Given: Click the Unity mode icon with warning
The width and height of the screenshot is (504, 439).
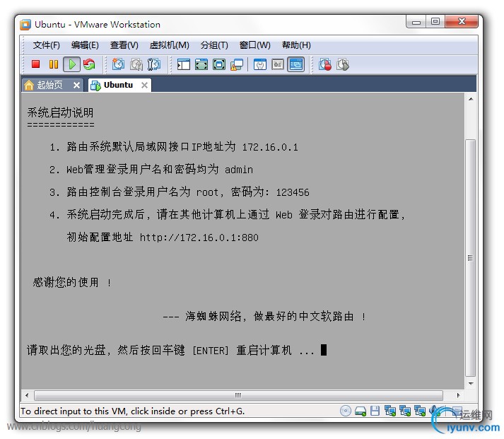Looking at the screenshot, I should 237,64.
